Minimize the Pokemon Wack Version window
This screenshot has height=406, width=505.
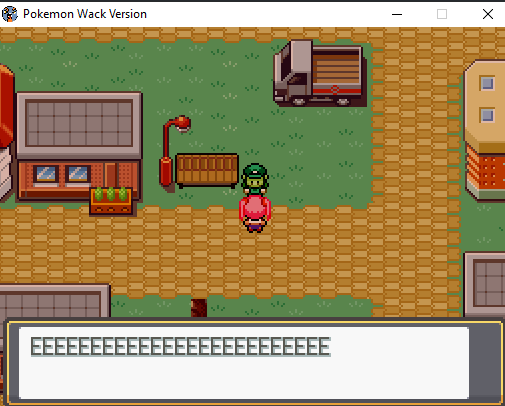pos(397,14)
